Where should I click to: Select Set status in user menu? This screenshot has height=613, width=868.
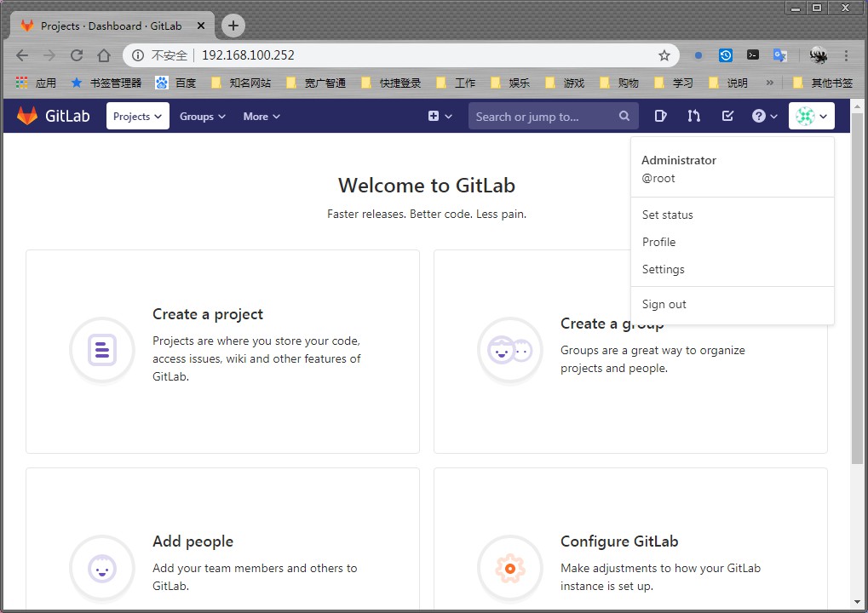732,215
